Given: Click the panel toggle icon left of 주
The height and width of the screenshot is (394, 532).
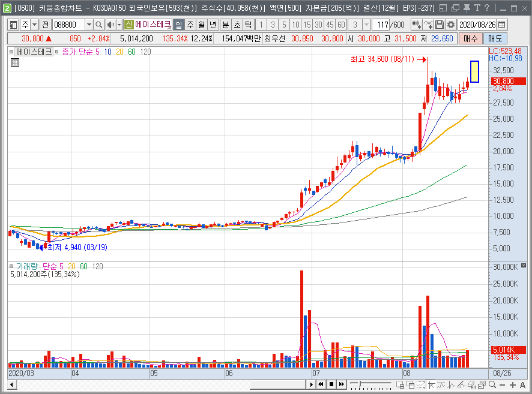Looking at the screenshot, I should [13, 25].
